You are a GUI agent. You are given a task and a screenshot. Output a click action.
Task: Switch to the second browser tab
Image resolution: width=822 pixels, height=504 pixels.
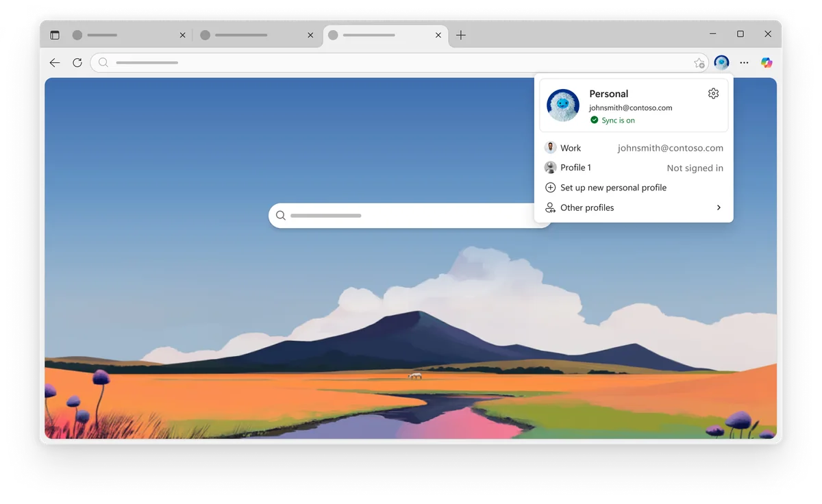[x=257, y=35]
